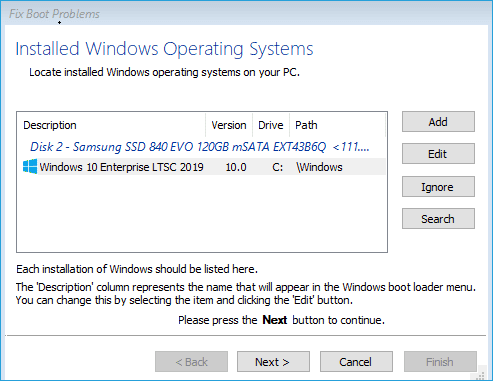493x381 pixels.
Task: Click the Path column header
Action: point(337,125)
